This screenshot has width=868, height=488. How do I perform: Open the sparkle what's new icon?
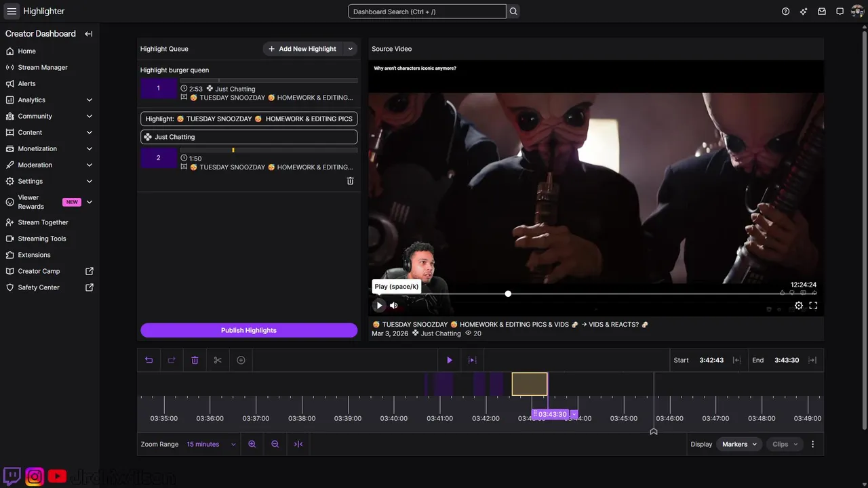tap(804, 12)
